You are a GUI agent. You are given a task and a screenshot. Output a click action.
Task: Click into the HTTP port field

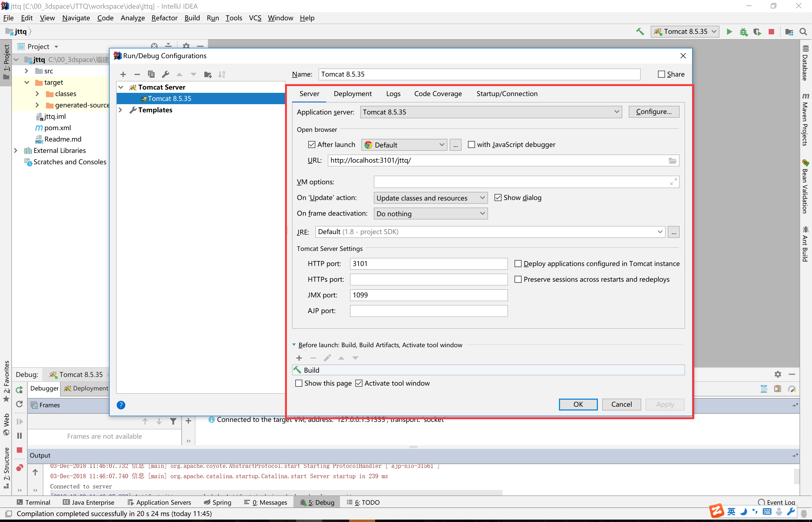tap(428, 264)
